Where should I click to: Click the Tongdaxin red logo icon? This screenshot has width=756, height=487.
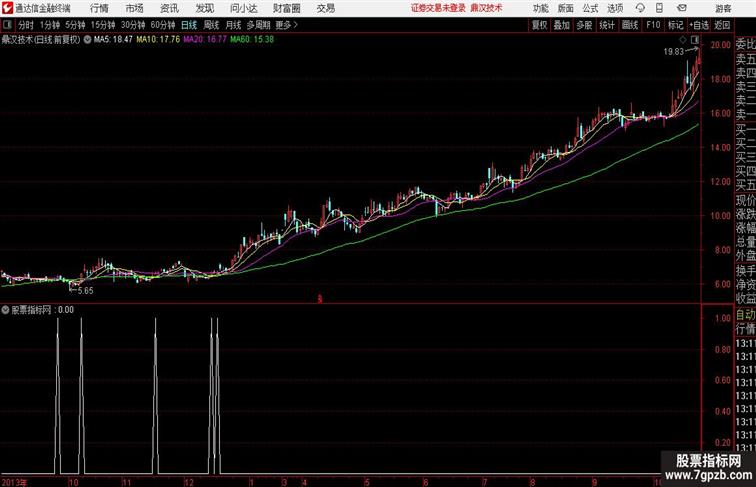[x=7, y=8]
